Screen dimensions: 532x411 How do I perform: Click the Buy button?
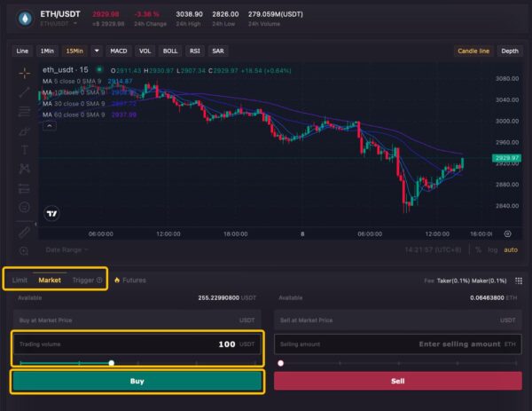click(x=137, y=381)
